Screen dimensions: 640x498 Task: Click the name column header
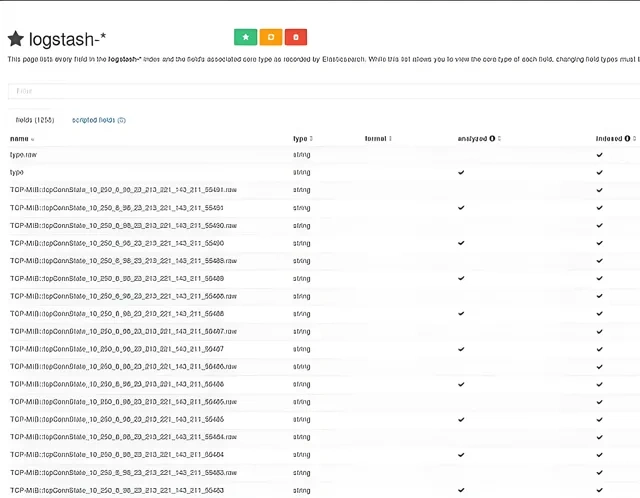[x=19, y=139]
